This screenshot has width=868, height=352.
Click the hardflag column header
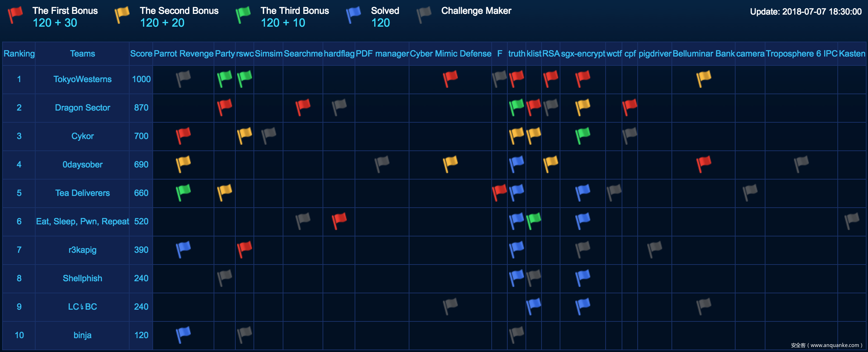(x=339, y=54)
